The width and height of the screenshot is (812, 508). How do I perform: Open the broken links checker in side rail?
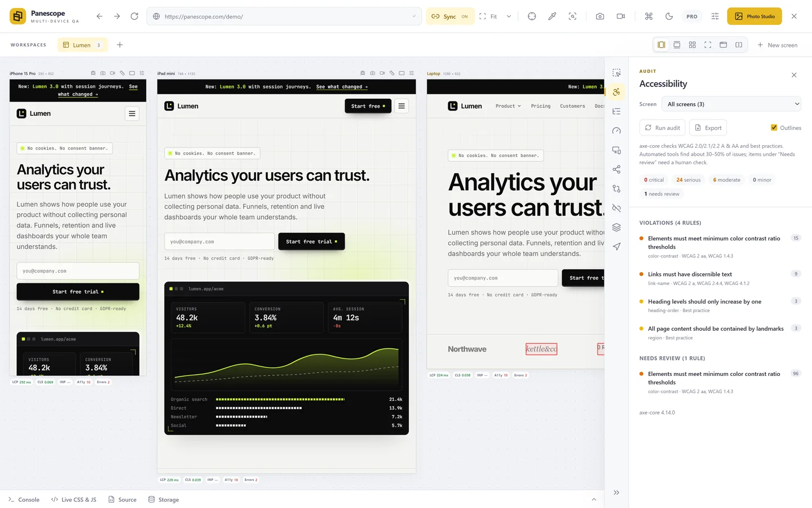click(616, 208)
